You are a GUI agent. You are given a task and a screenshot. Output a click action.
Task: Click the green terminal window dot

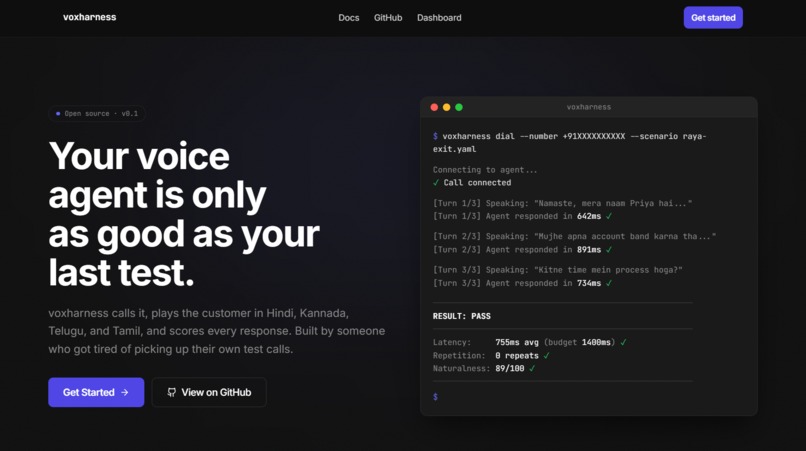tap(459, 107)
